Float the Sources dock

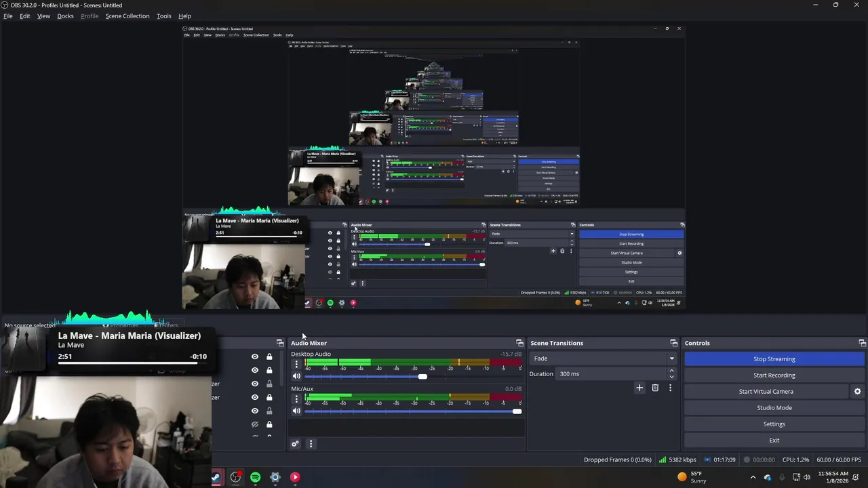280,343
